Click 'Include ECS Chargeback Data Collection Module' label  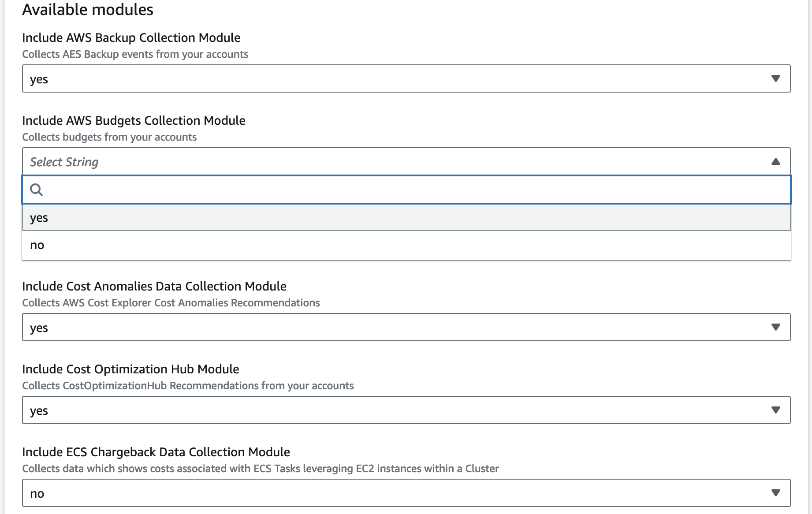pos(156,452)
